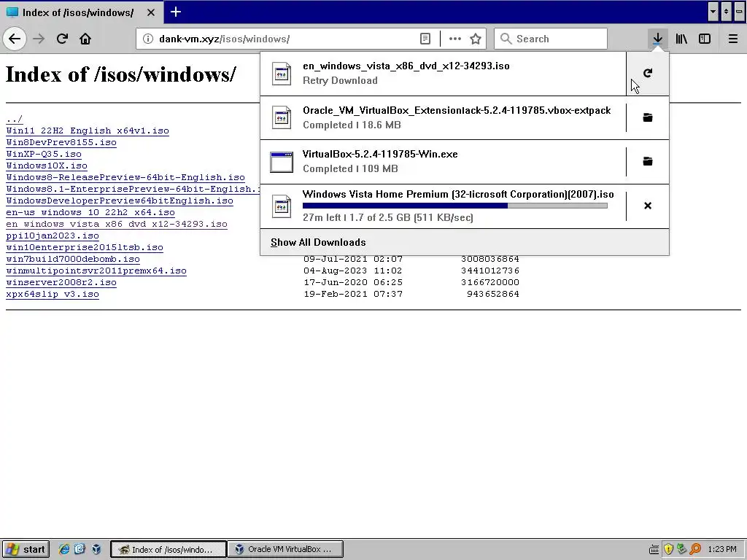Image resolution: width=747 pixels, height=560 pixels.
Task: Reload the current page
Action: pos(62,39)
